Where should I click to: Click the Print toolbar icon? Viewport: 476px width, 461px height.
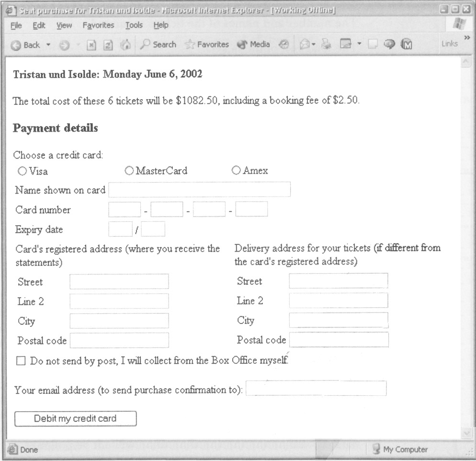[326, 45]
